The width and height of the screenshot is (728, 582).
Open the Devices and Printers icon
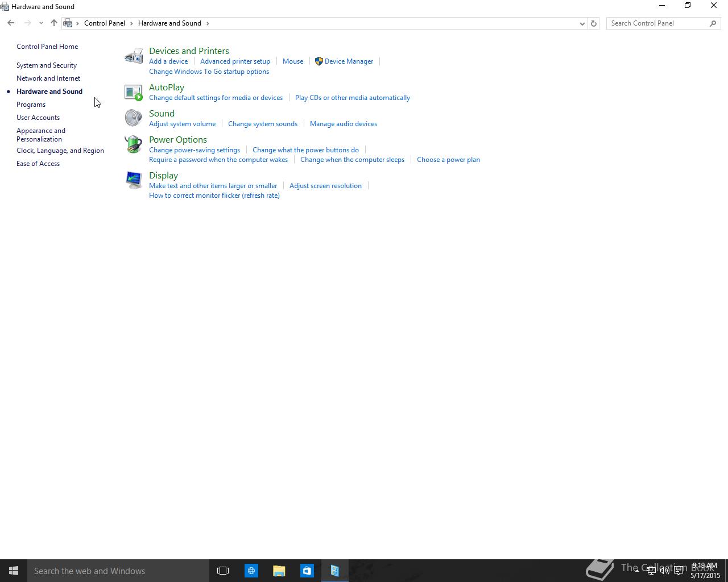(x=134, y=56)
